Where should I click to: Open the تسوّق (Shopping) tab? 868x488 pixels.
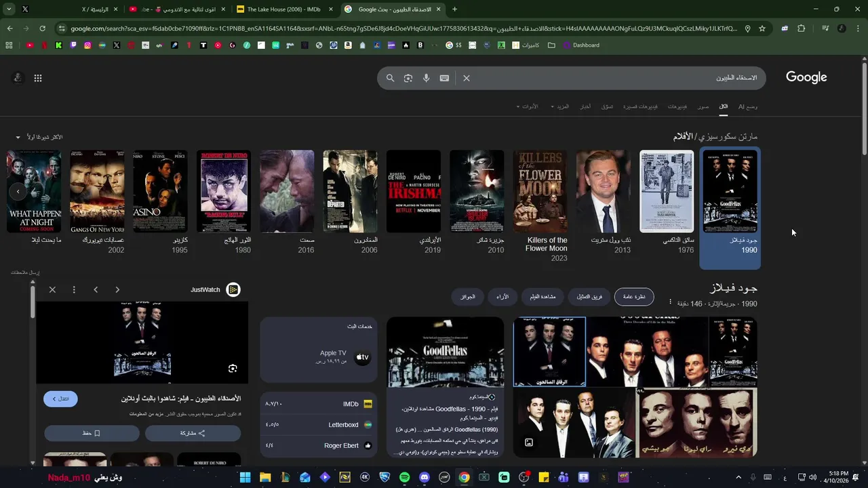coord(607,106)
